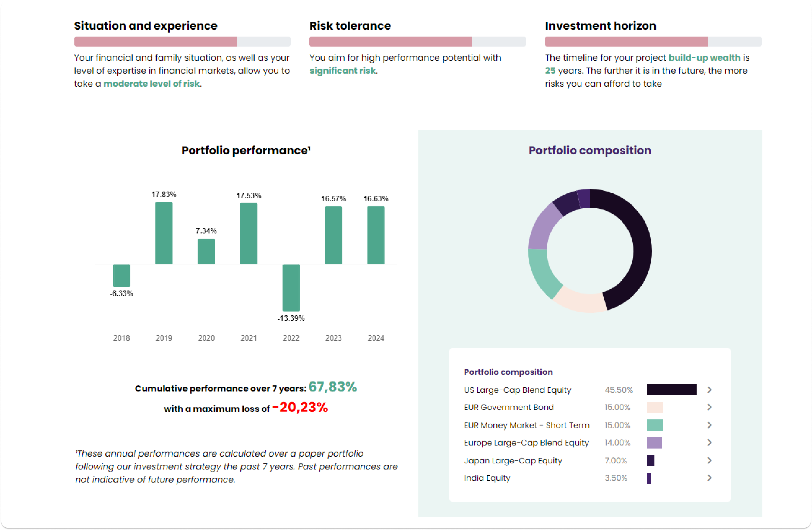Select the 2024 bar showing 16.63%
The width and height of the screenshot is (812, 530).
376,235
